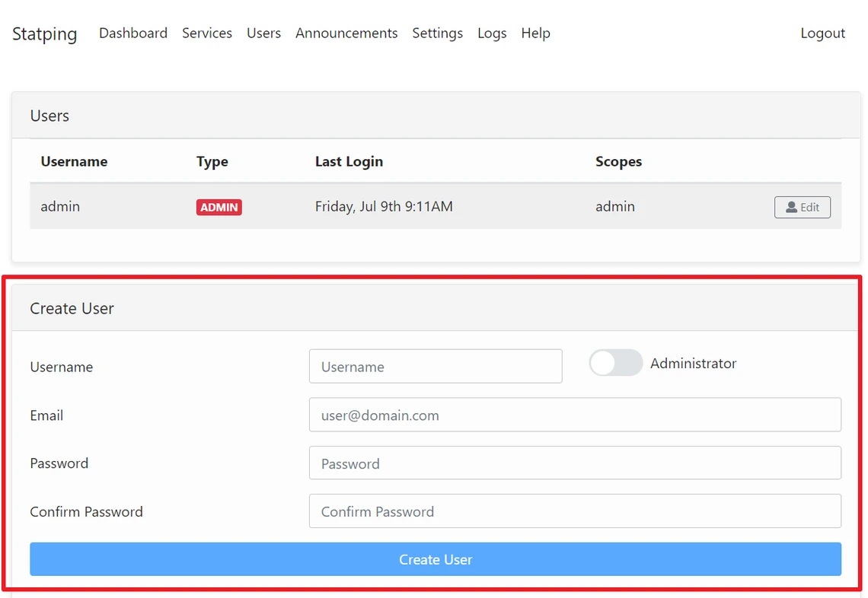Select Users in the navigation bar
Viewport: 868px width, 598px height.
click(263, 33)
